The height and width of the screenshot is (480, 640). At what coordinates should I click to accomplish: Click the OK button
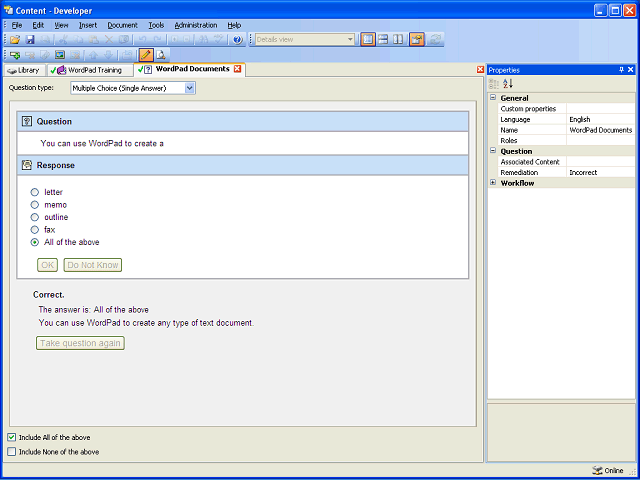[x=47, y=265]
